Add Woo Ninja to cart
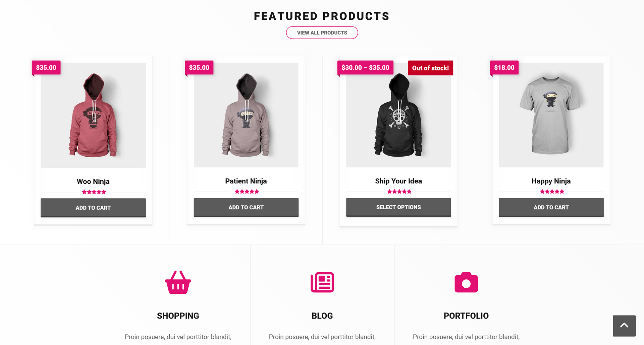Viewport: 644px width, 345px height. tap(93, 208)
